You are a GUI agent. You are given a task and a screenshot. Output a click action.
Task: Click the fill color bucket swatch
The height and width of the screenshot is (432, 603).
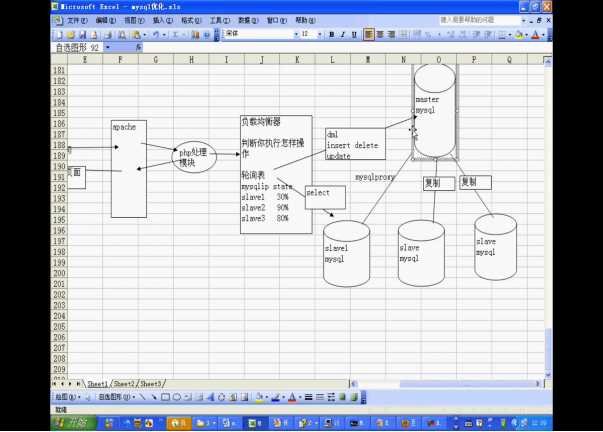click(259, 397)
